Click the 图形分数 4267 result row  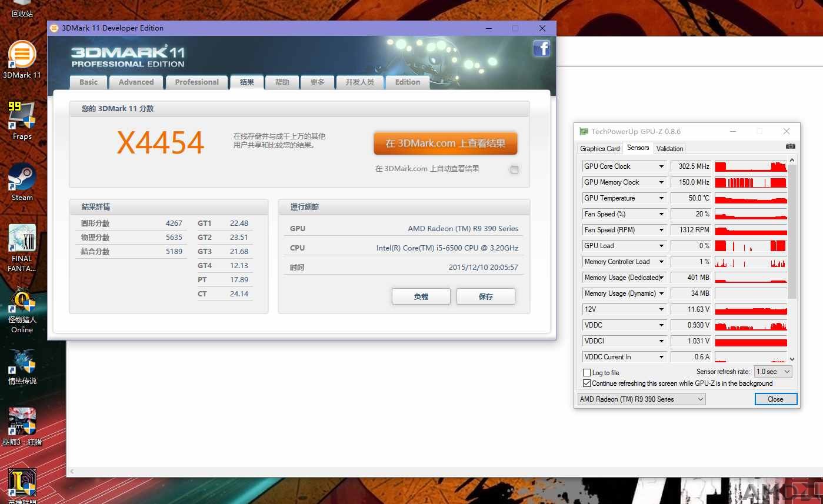coord(132,223)
